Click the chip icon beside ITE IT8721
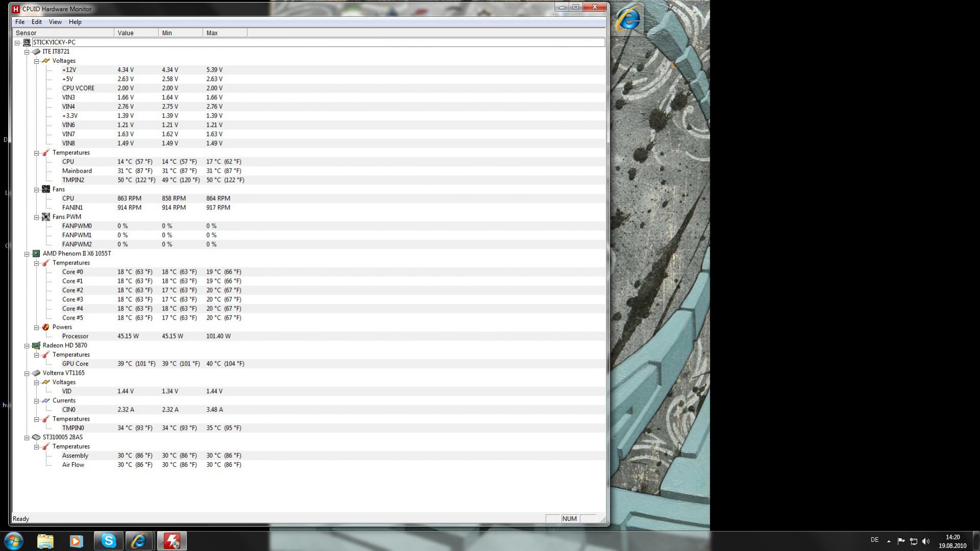The image size is (980, 551). [36, 52]
